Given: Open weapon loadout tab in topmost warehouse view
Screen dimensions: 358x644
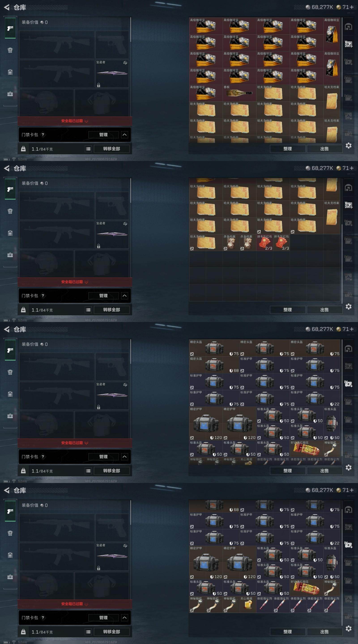Looking at the screenshot, I should pyautogui.click(x=10, y=28).
